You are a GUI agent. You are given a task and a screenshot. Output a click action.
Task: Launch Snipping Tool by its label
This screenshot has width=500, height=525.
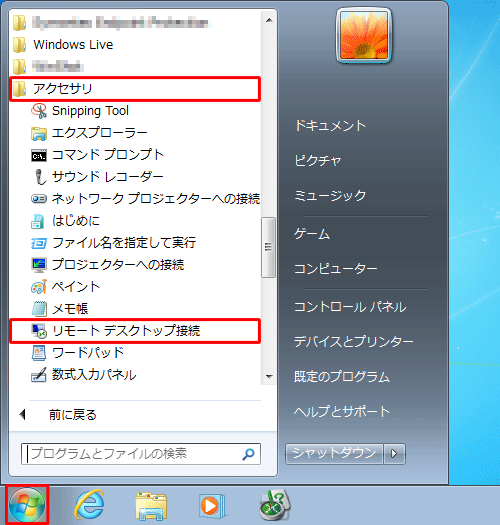click(x=90, y=111)
